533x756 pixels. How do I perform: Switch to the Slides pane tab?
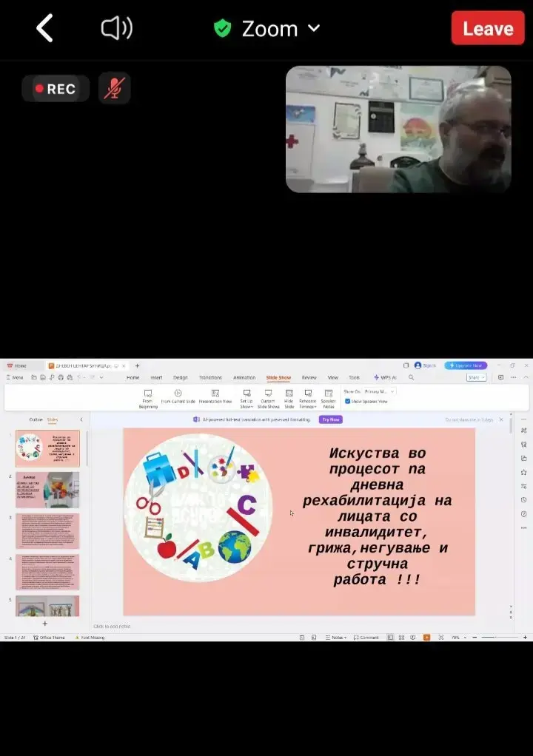[52, 419]
